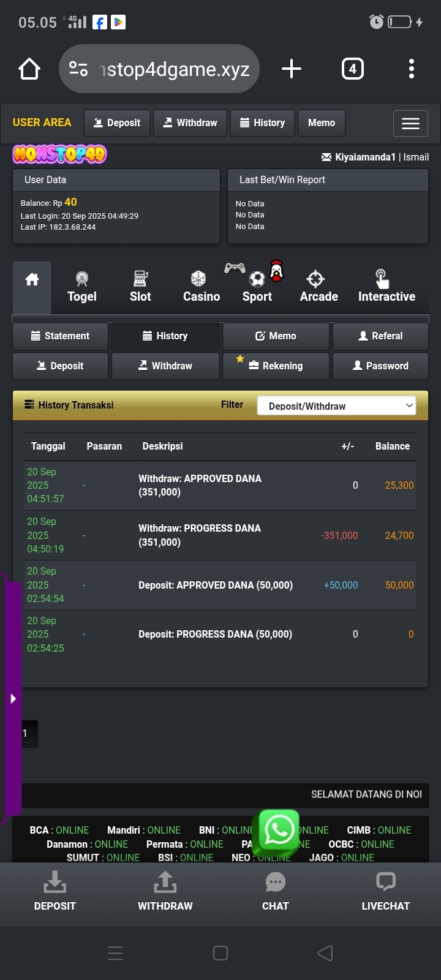
Task: Tap the Android home button
Action: [221, 953]
